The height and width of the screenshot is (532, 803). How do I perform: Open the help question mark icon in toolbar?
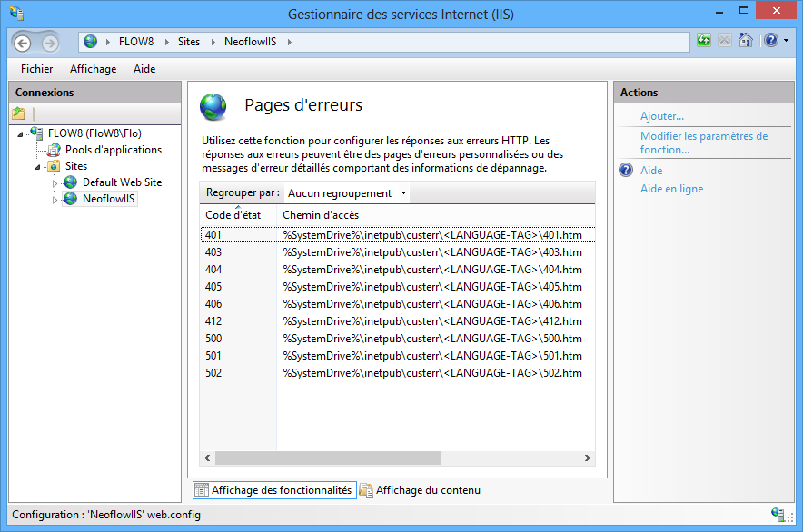click(x=770, y=41)
